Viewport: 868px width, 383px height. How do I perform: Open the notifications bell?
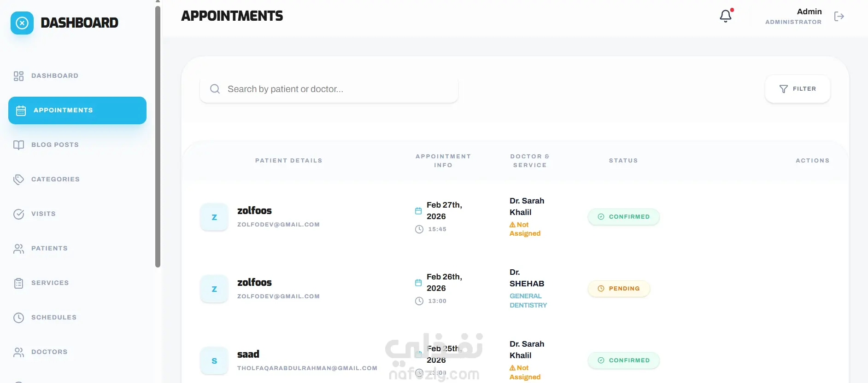pyautogui.click(x=726, y=16)
